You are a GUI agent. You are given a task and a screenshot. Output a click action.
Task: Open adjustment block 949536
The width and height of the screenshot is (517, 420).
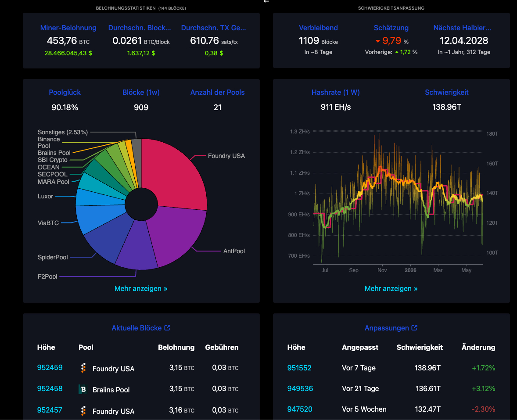300,389
